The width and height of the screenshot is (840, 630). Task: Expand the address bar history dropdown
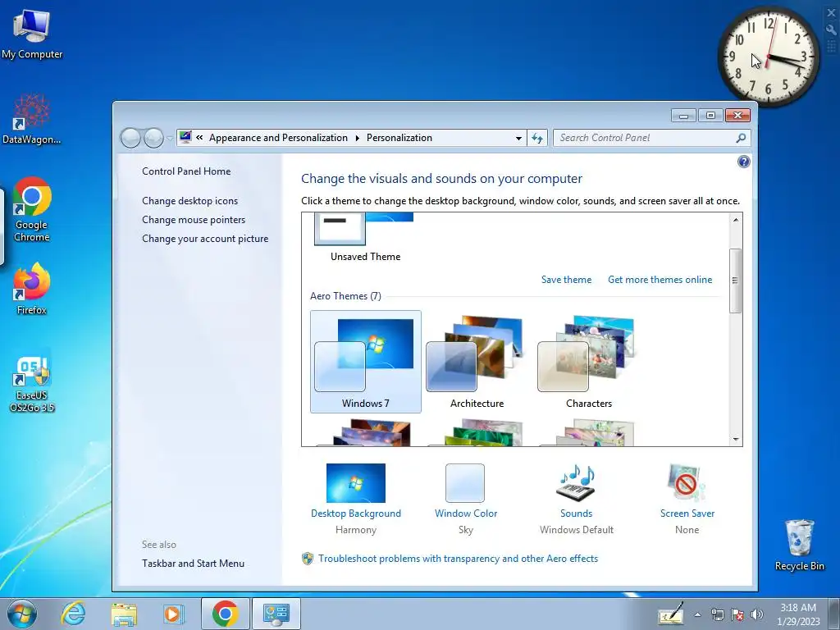coord(518,138)
